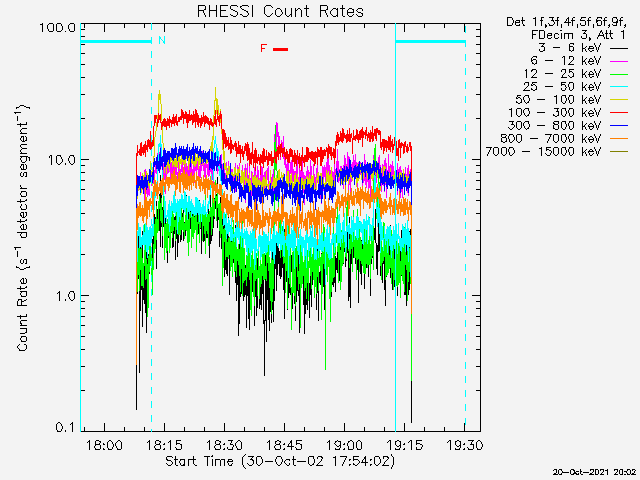
Task: Click the green line swatch for 12 - 25 keV
Action: pos(619,74)
